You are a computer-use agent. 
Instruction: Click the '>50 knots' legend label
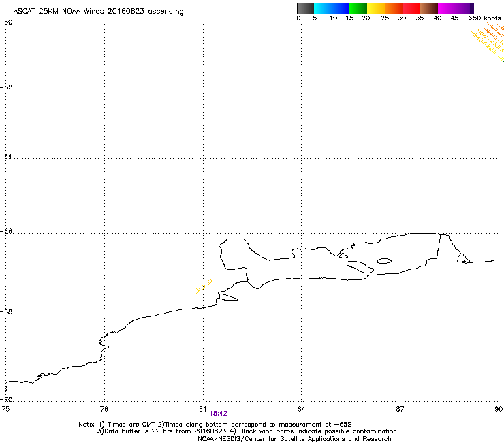pos(484,18)
